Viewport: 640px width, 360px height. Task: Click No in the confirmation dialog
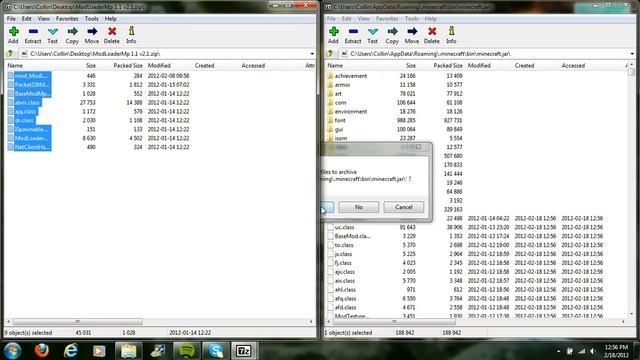(359, 207)
